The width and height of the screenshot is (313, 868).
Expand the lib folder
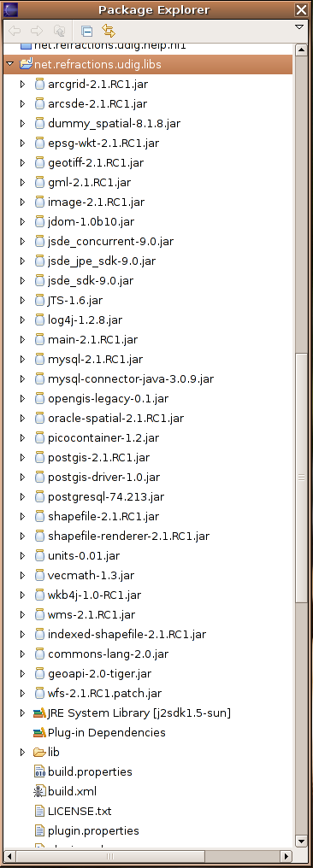coord(23,753)
